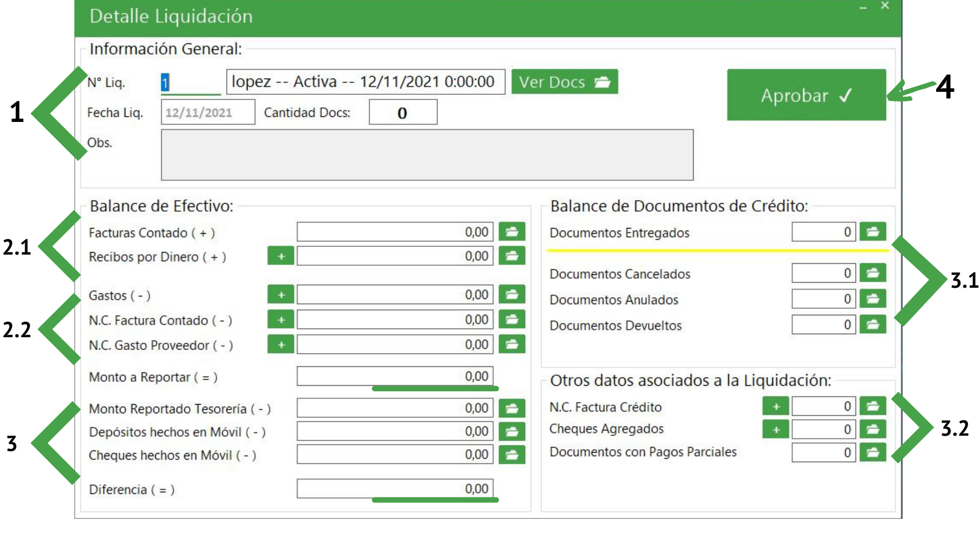Image resolution: width=980 pixels, height=551 pixels.
Task: Click the Ver Docs button
Action: tap(564, 82)
